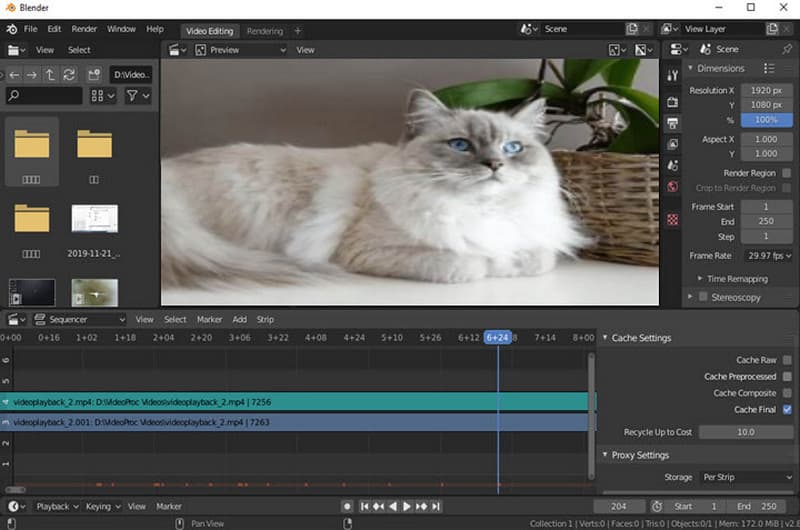Viewport: 800px width, 530px height.
Task: Expand the Stereoscopy panel
Action: click(690, 297)
